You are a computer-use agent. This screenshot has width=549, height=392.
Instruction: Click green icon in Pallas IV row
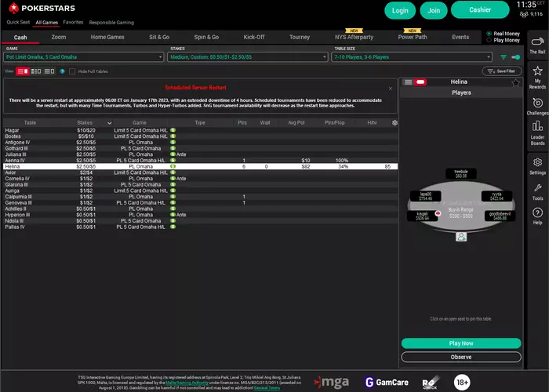pos(173,227)
